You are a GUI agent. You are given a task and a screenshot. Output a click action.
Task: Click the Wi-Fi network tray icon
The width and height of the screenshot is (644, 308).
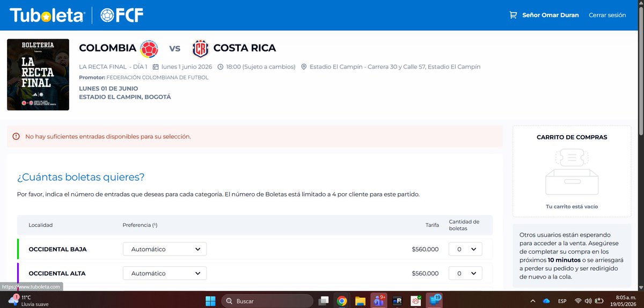(579, 301)
